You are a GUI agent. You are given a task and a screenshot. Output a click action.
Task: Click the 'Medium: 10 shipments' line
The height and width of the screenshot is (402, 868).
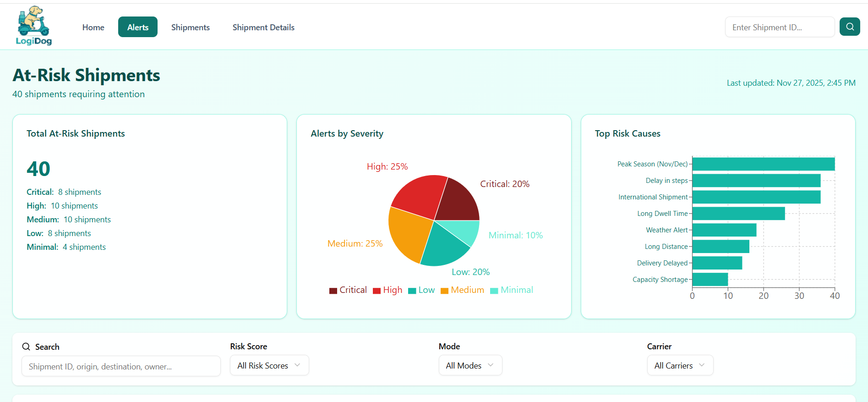69,220
